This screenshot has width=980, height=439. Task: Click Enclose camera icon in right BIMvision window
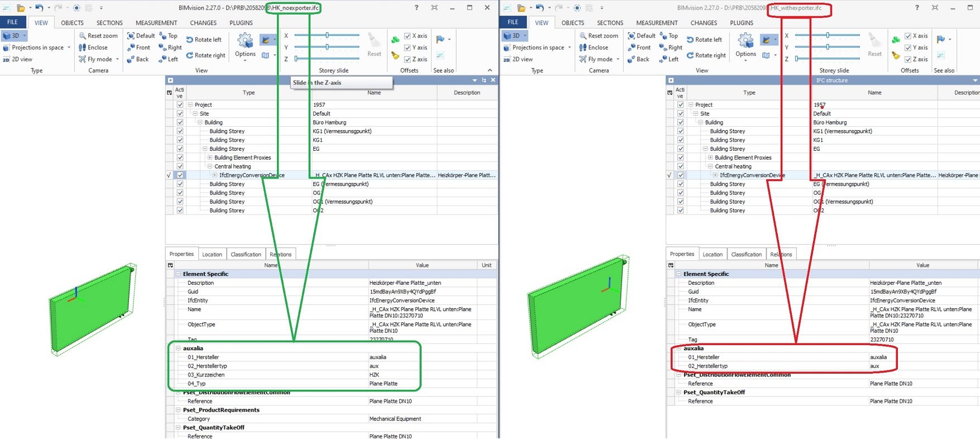[583, 47]
